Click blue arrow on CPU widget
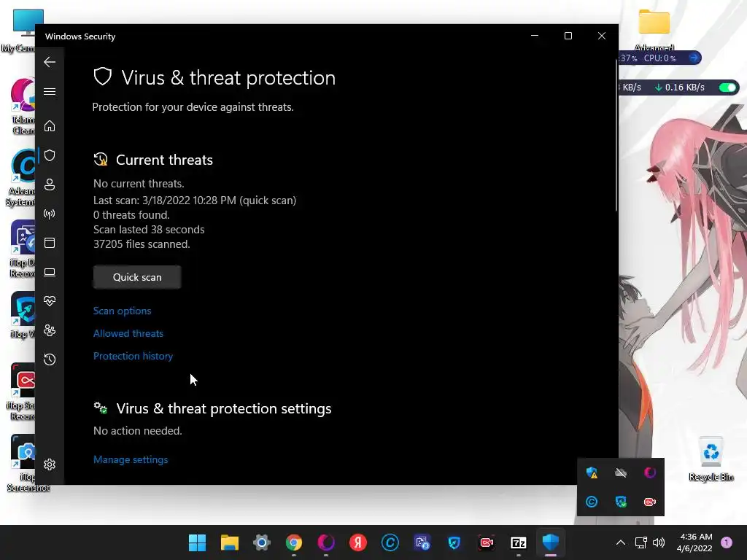Image resolution: width=747 pixels, height=560 pixels. 694,58
